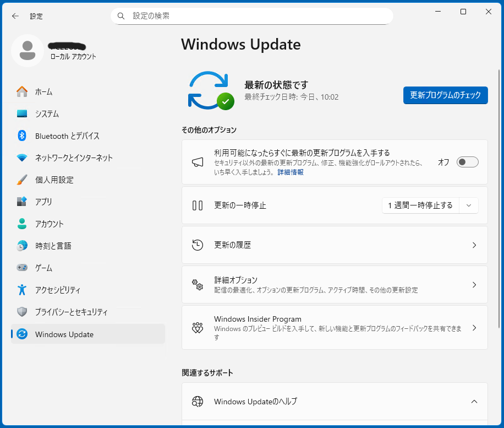Enable the get latest updates toggle
504x428 pixels.
point(467,162)
